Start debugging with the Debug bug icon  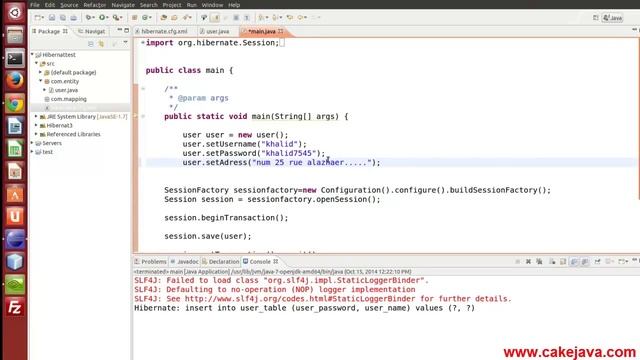[x=88, y=18]
